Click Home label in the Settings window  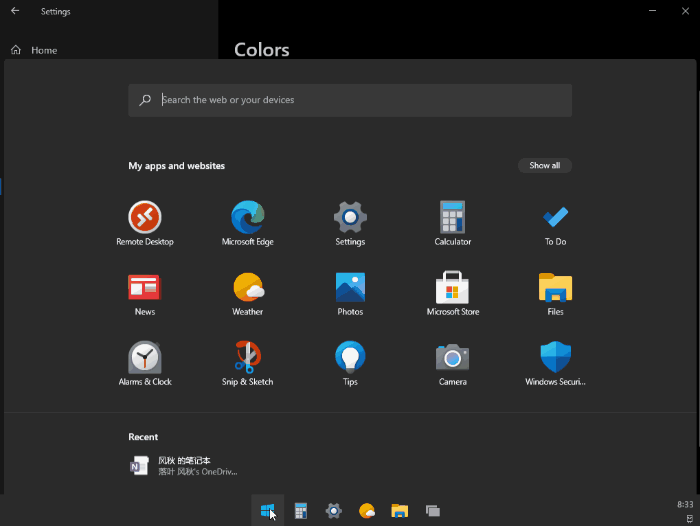coord(44,50)
